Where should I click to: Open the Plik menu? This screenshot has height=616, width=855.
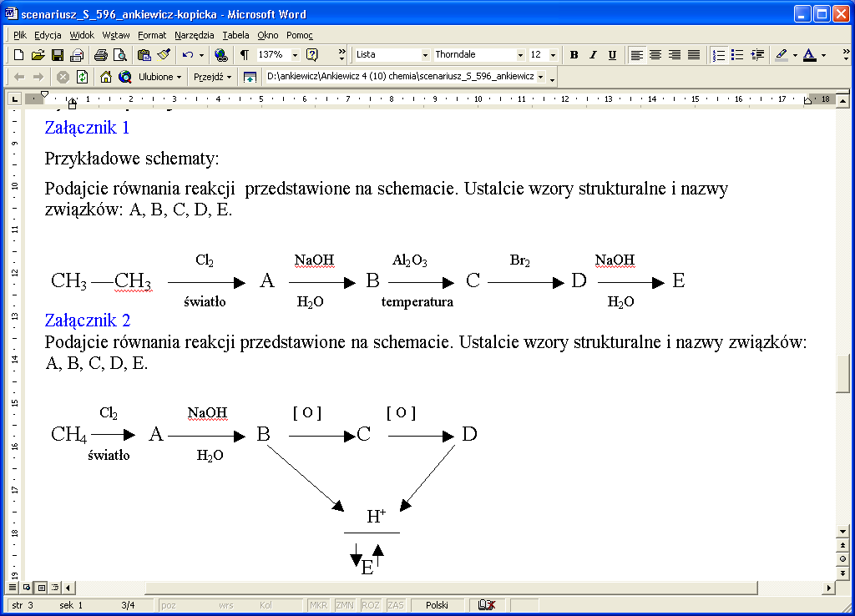[x=20, y=35]
